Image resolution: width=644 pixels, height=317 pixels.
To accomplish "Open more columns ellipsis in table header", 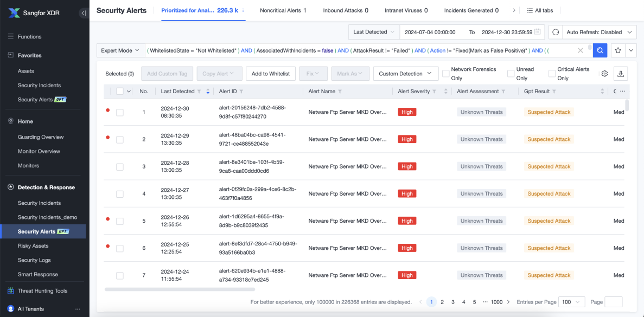I will (x=623, y=92).
